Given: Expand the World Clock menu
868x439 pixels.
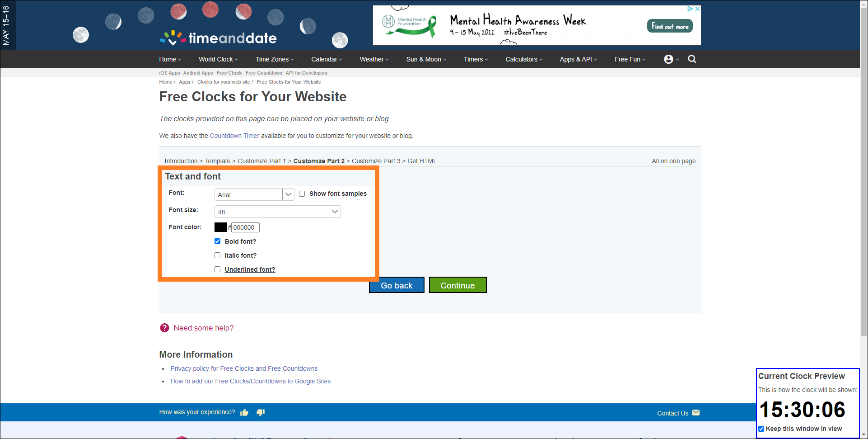Looking at the screenshot, I should [218, 59].
